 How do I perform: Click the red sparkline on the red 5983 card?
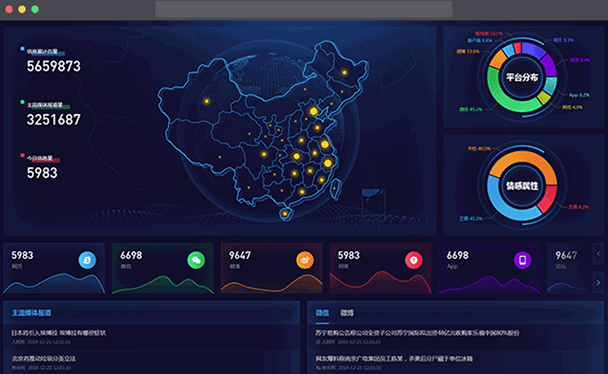pyautogui.click(x=380, y=282)
